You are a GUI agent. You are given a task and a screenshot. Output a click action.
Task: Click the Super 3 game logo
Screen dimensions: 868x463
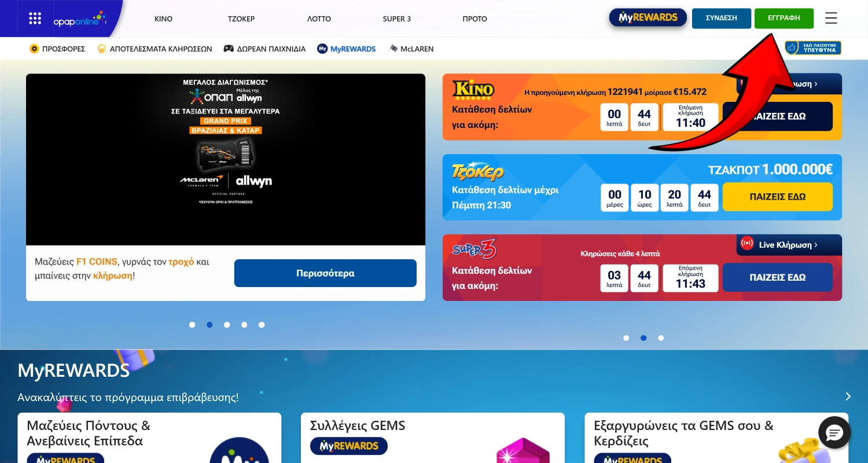click(x=474, y=249)
